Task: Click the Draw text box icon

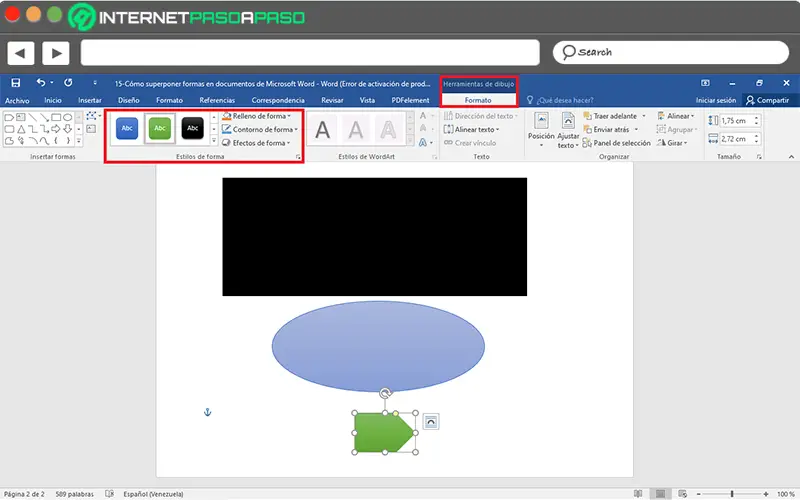Action: 91,129
